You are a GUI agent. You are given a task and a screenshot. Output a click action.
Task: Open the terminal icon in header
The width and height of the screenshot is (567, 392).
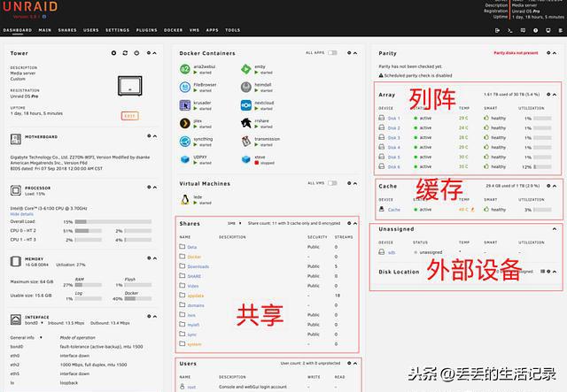tap(510, 30)
